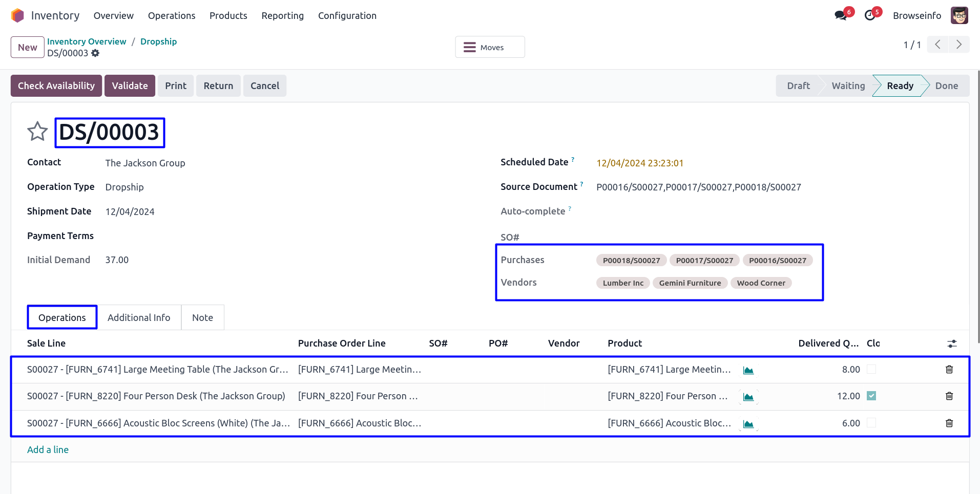Viewport: 980px width, 494px height.
Task: Open the activities clock icon
Action: pyautogui.click(x=870, y=15)
